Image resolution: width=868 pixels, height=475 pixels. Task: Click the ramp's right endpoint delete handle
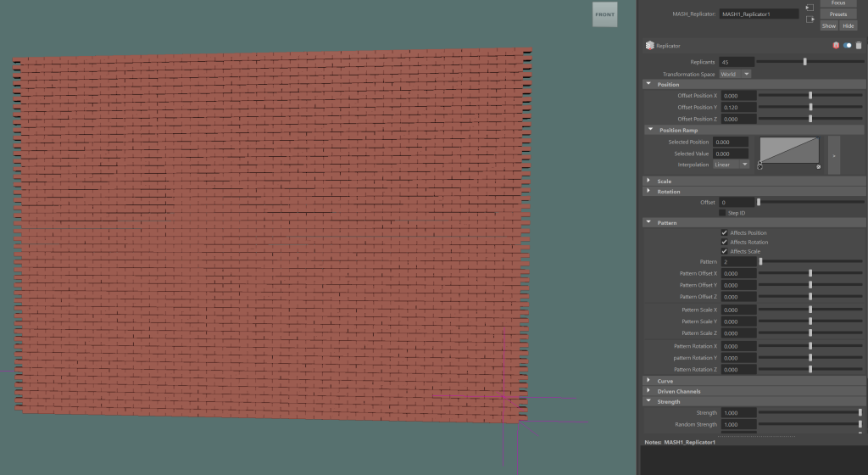click(818, 167)
